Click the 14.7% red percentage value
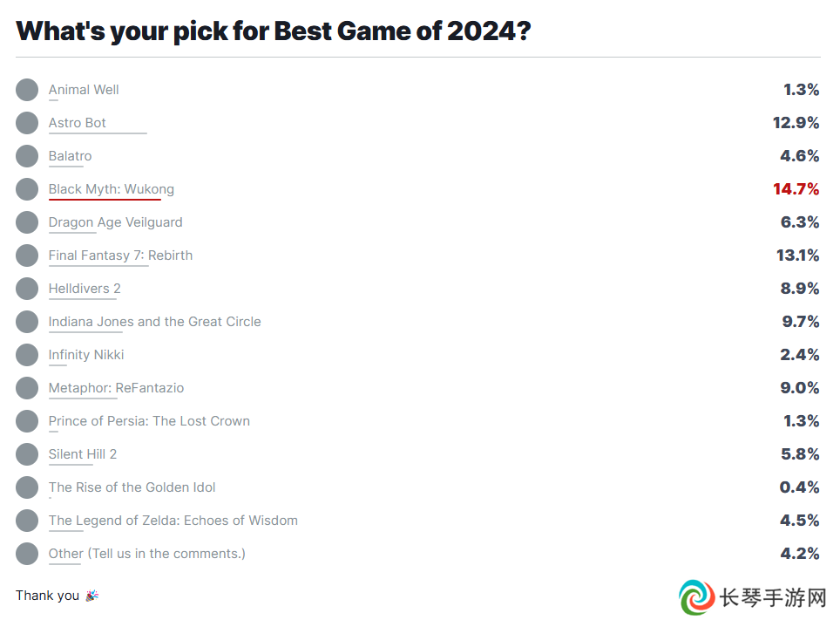The image size is (840, 620). tap(796, 189)
